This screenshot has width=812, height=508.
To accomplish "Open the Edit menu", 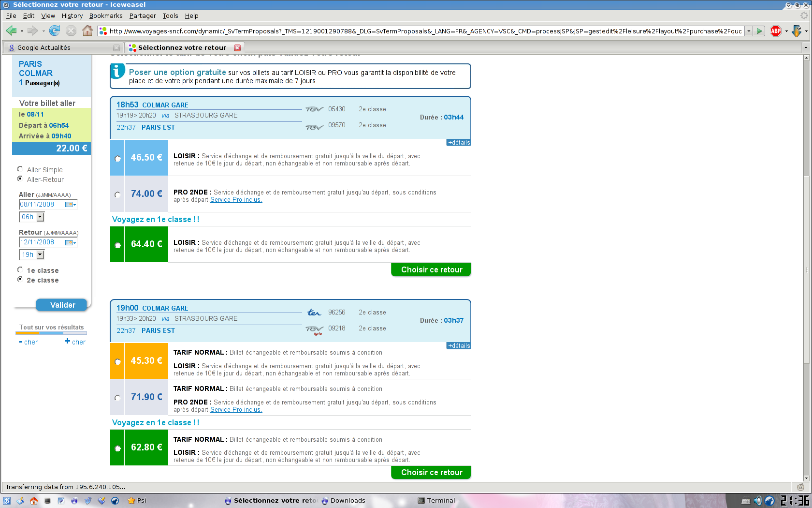I will click(29, 15).
